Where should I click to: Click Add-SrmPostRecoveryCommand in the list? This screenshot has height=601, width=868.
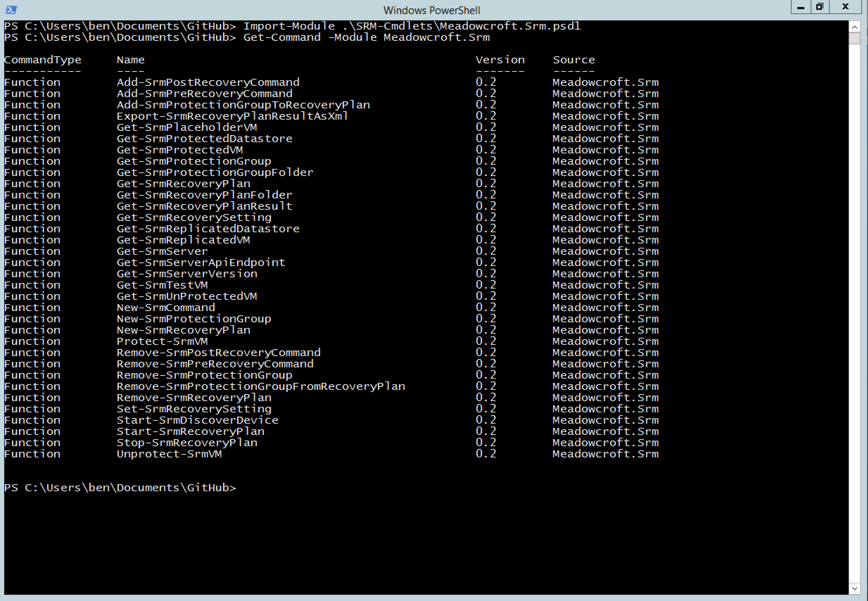click(208, 82)
